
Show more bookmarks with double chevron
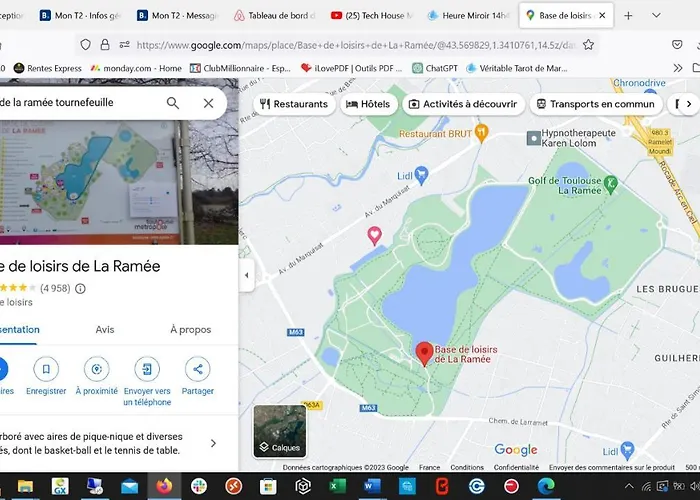tap(678, 68)
